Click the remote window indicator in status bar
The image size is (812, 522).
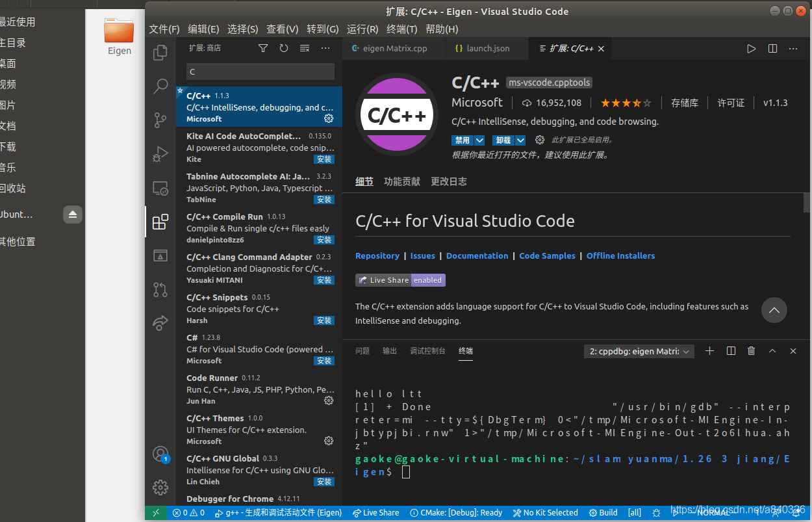coord(156,512)
